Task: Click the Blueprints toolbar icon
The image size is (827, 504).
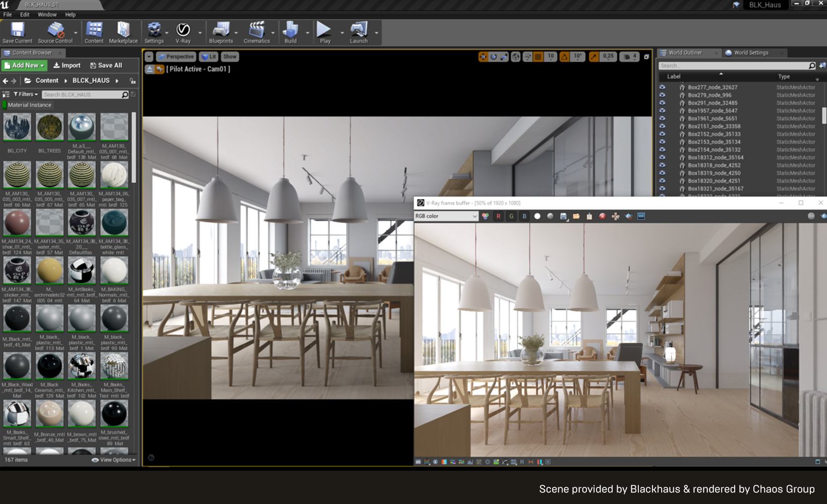Action: point(221,33)
